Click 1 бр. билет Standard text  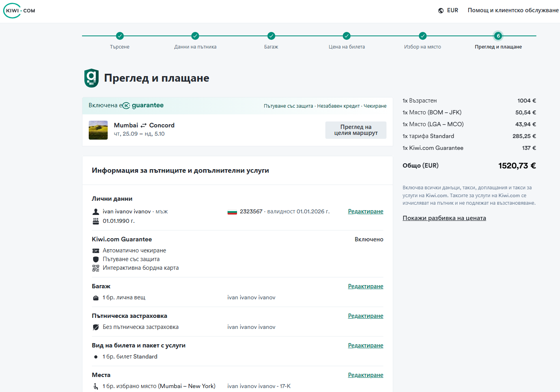click(x=130, y=357)
